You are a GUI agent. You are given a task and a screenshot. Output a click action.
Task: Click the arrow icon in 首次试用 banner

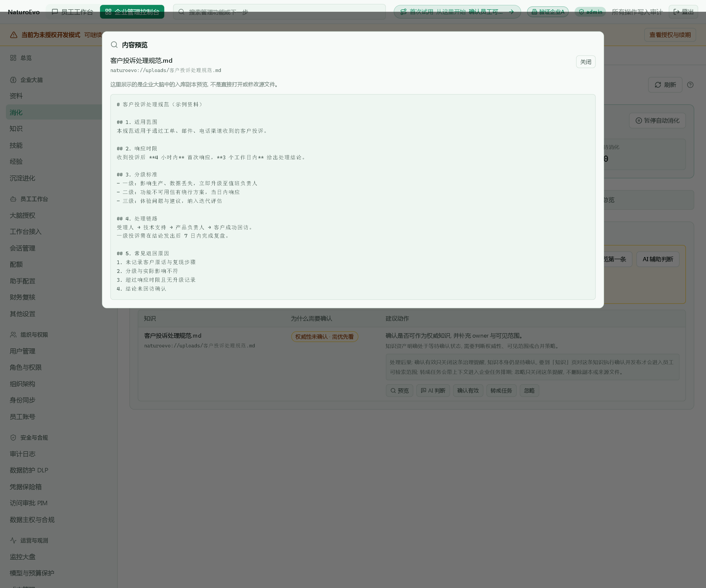point(511,12)
